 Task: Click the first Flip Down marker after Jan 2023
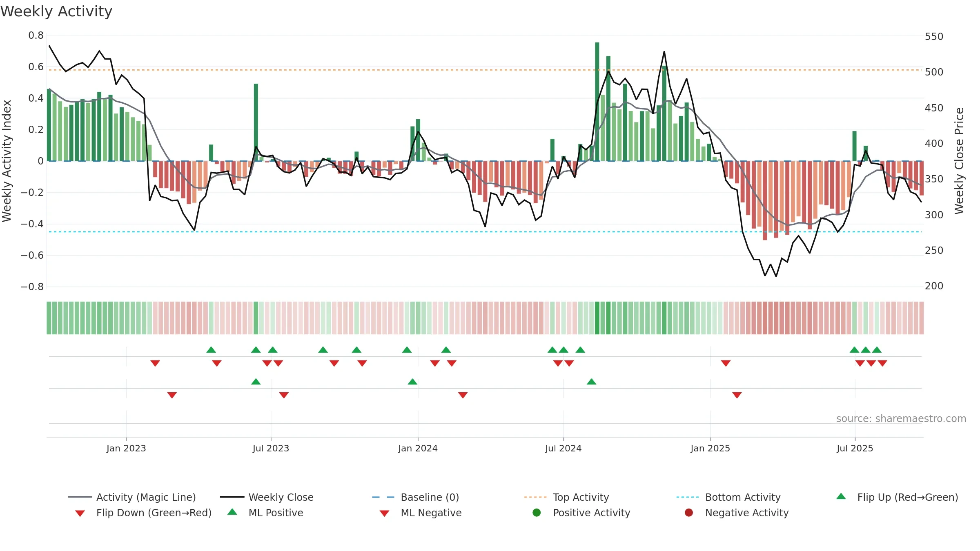coord(155,363)
